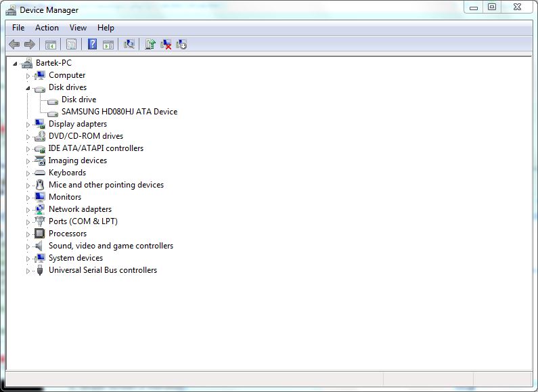Expand the Network adapters node

(28, 210)
